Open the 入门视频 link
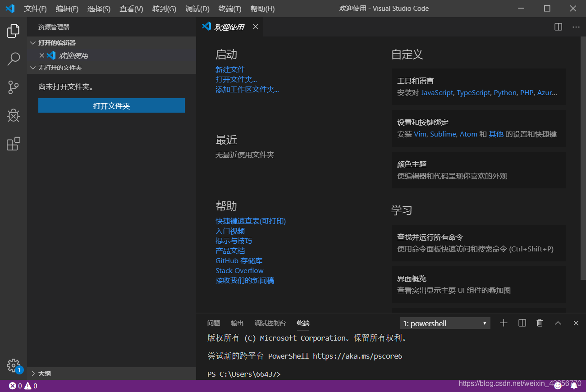The width and height of the screenshot is (586, 392). [x=230, y=231]
